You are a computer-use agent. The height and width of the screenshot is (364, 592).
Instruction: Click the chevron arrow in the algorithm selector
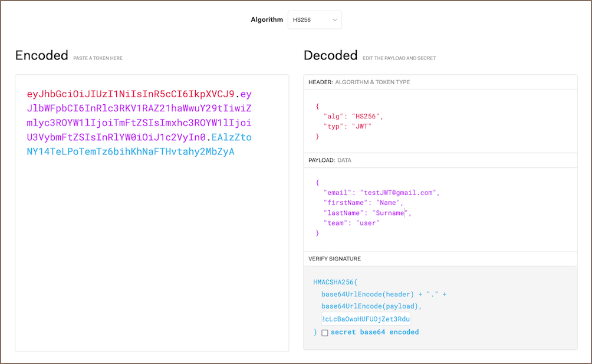334,20
